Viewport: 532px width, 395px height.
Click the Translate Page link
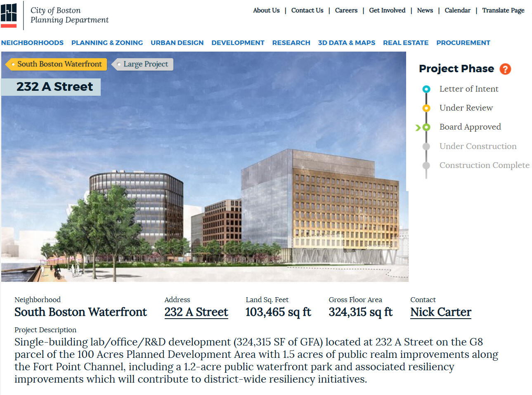coord(503,10)
